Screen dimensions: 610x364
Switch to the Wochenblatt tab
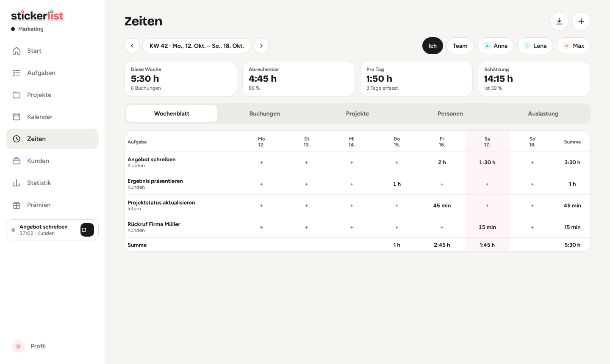pos(172,113)
